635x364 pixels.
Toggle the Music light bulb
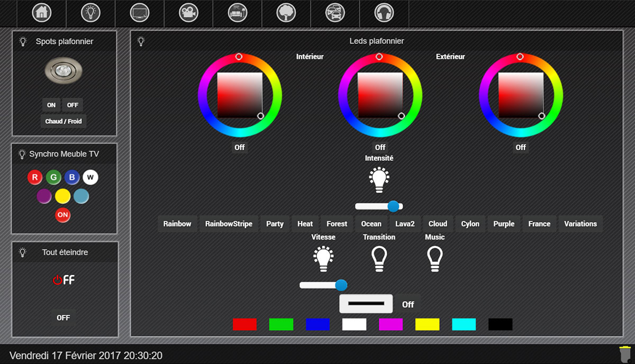tap(434, 258)
